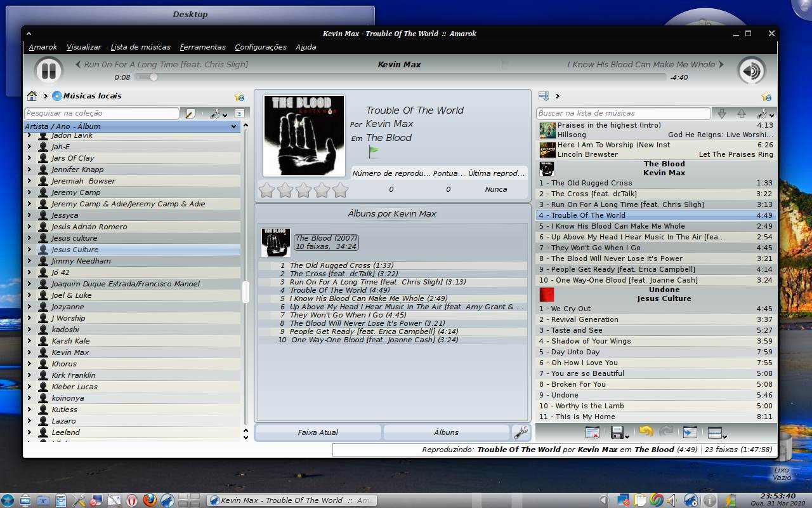Select playlist track Worthy is the Lamb
The width and height of the screenshot is (812, 508).
pos(655,406)
